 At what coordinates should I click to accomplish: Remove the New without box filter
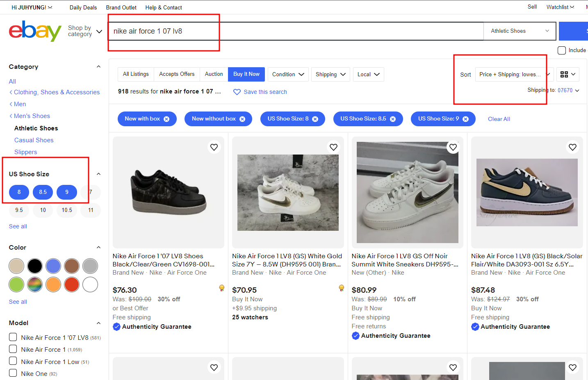tap(242, 119)
